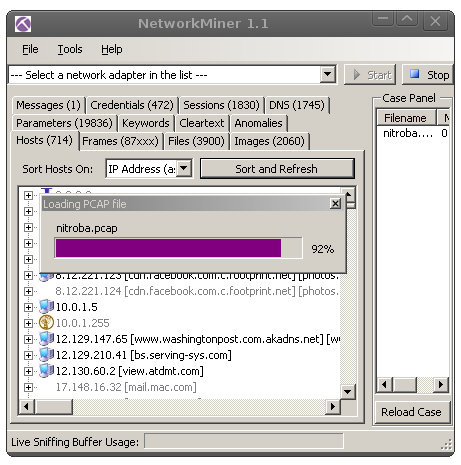Click Case Panel scroll left arrow

(385, 385)
